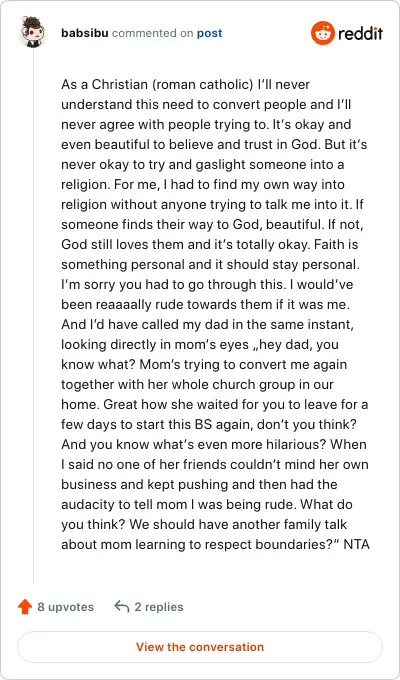Click the "As a Christian (roman catholic)" line
The image size is (400, 680).
(157, 84)
